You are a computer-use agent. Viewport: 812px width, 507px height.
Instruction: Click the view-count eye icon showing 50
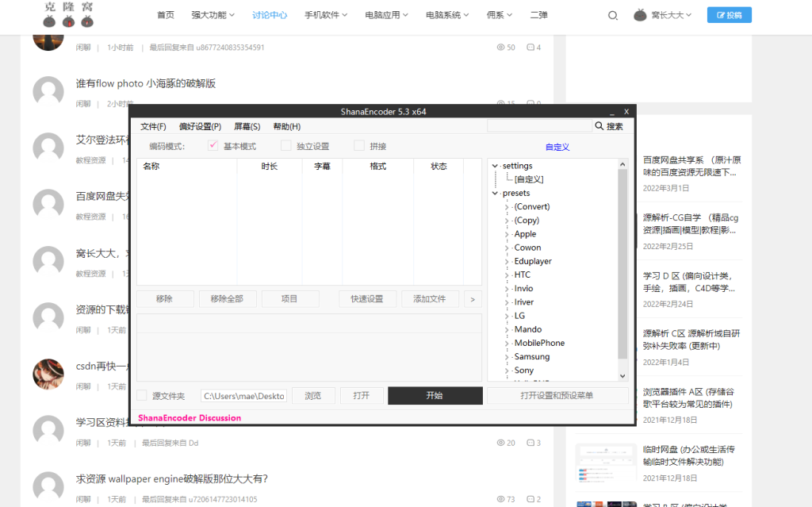point(500,47)
